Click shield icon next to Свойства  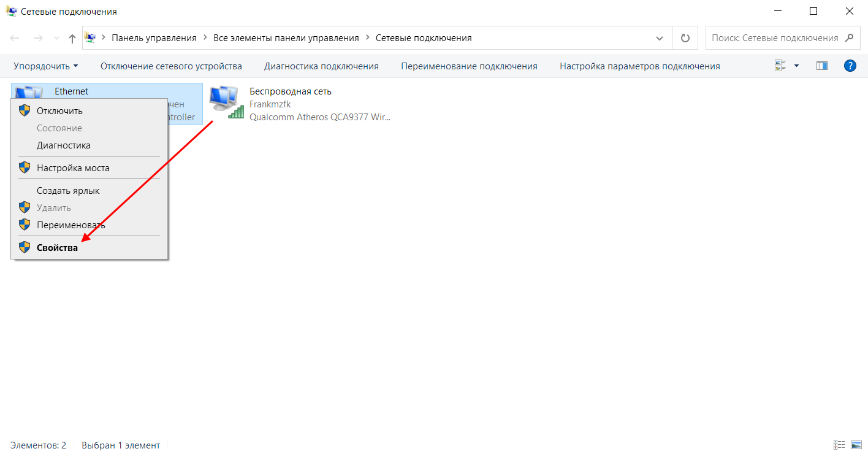[x=25, y=248]
